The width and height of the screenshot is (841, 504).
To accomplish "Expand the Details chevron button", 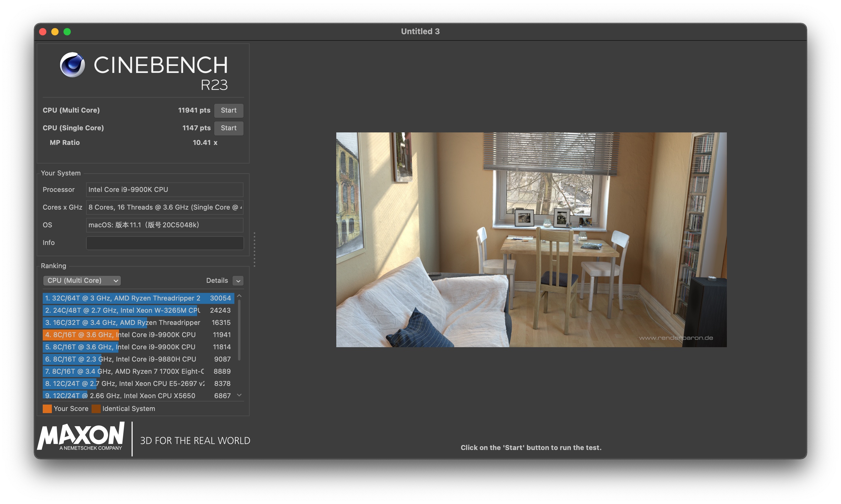I will (x=238, y=281).
